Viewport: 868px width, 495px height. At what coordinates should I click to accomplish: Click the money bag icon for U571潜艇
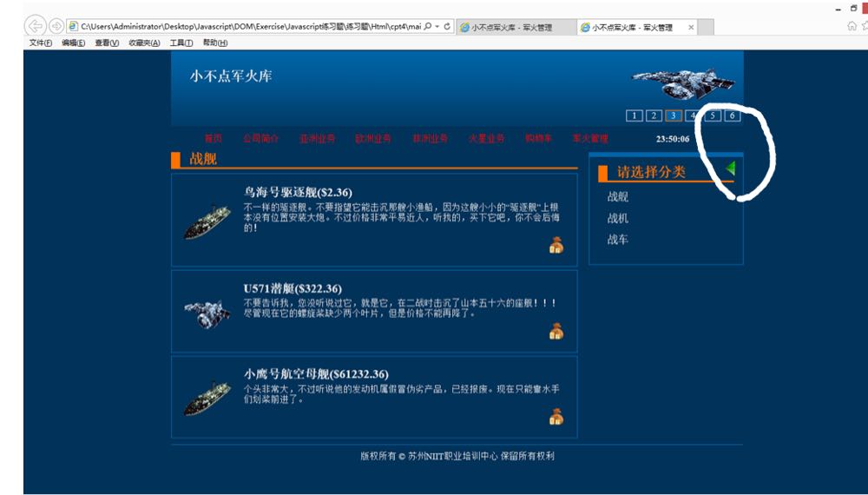pos(556,331)
